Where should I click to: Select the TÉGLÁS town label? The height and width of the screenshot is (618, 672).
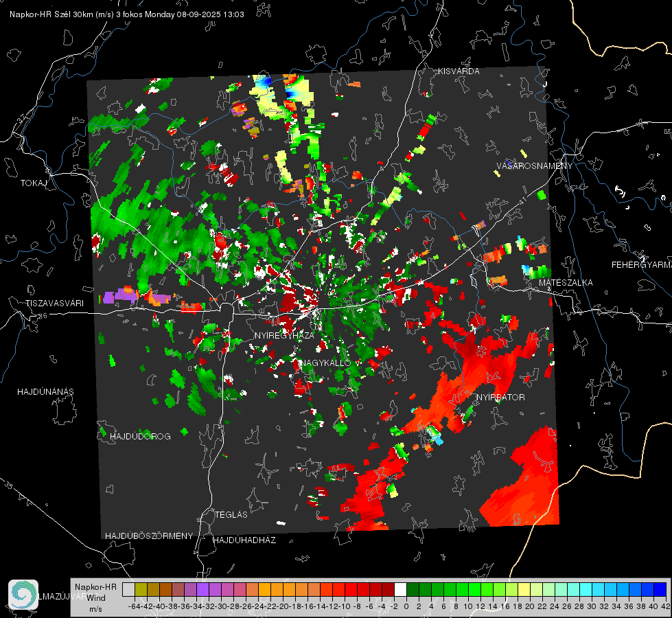coord(231,515)
